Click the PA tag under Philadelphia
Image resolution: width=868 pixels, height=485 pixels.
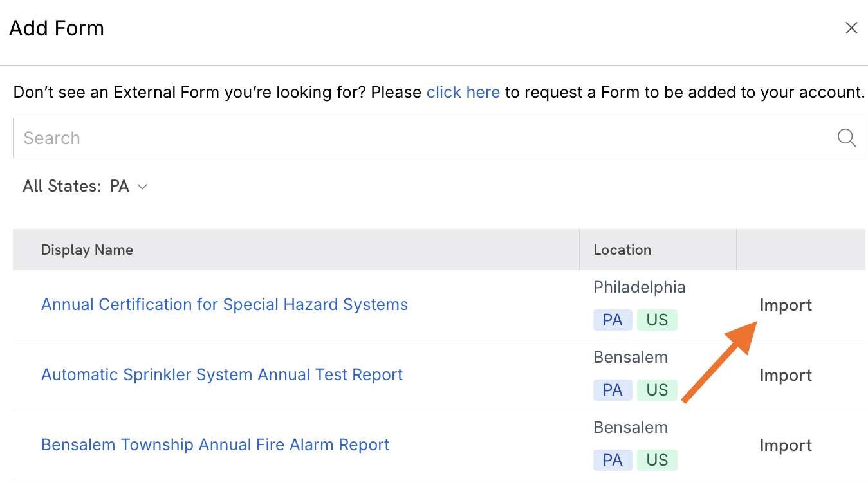(x=613, y=320)
